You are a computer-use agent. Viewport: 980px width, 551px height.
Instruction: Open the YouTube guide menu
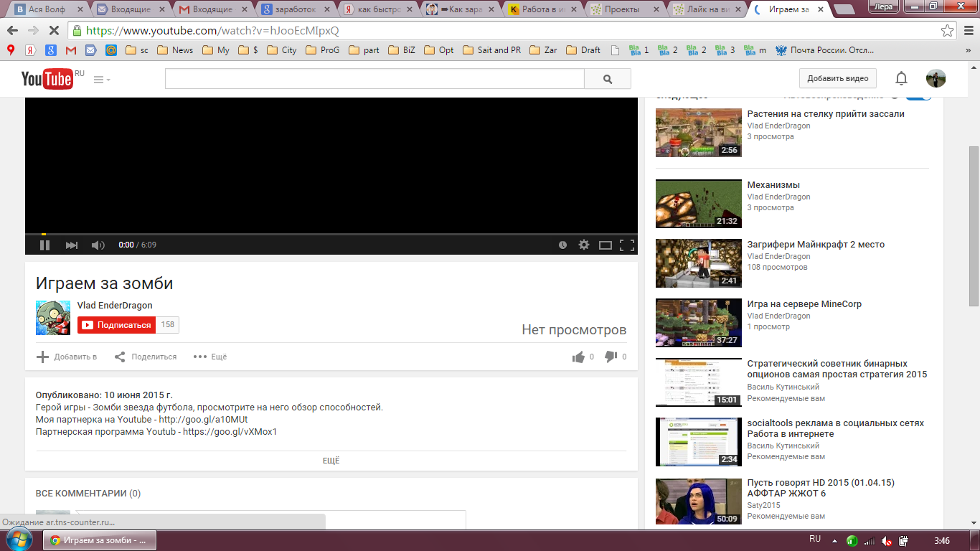[102, 80]
